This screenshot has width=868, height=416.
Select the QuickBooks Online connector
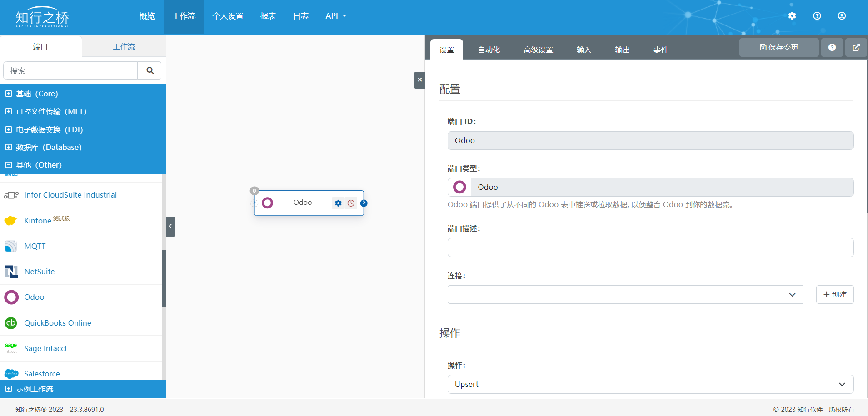pyautogui.click(x=81, y=323)
